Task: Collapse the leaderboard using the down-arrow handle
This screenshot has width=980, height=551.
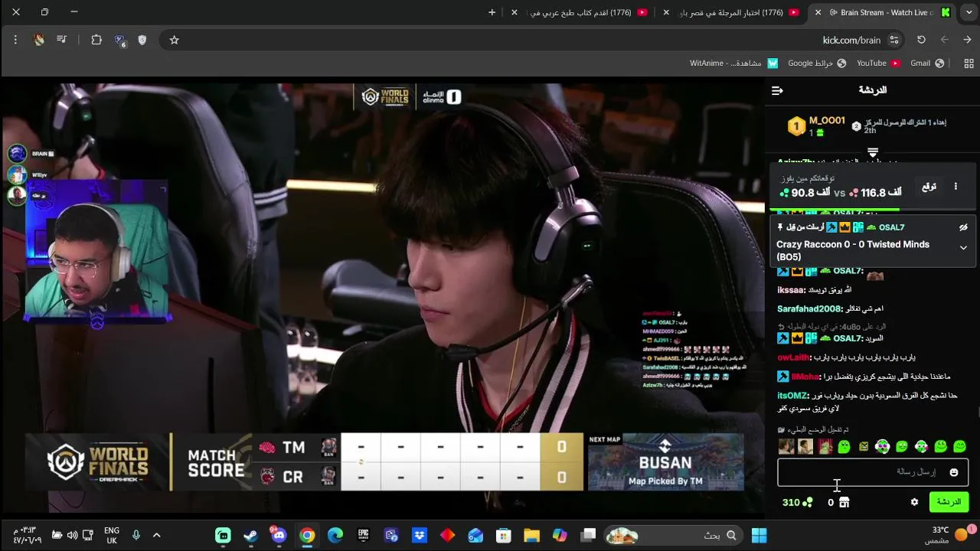Action: (x=872, y=154)
